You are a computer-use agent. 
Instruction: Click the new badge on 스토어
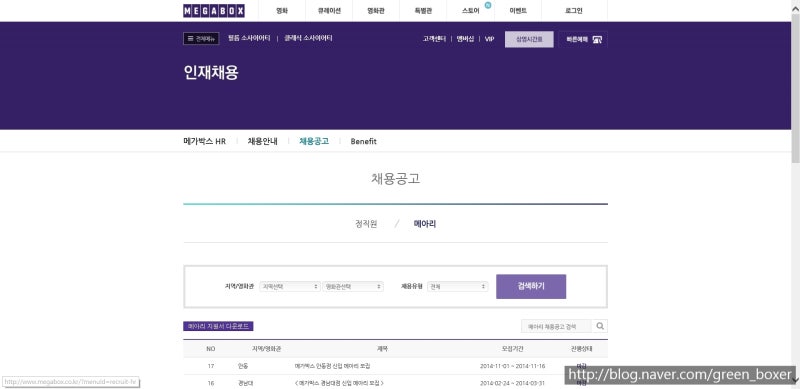[x=488, y=5]
